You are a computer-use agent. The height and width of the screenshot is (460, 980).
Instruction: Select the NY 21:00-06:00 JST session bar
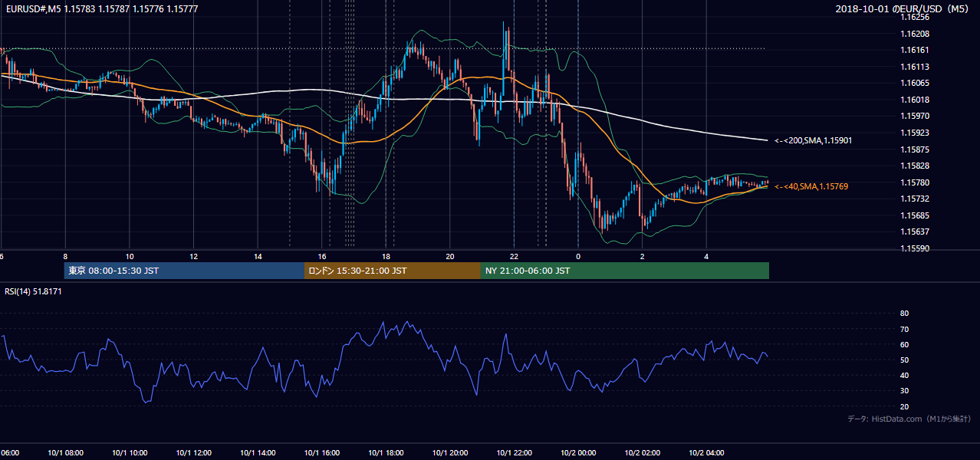click(625, 271)
